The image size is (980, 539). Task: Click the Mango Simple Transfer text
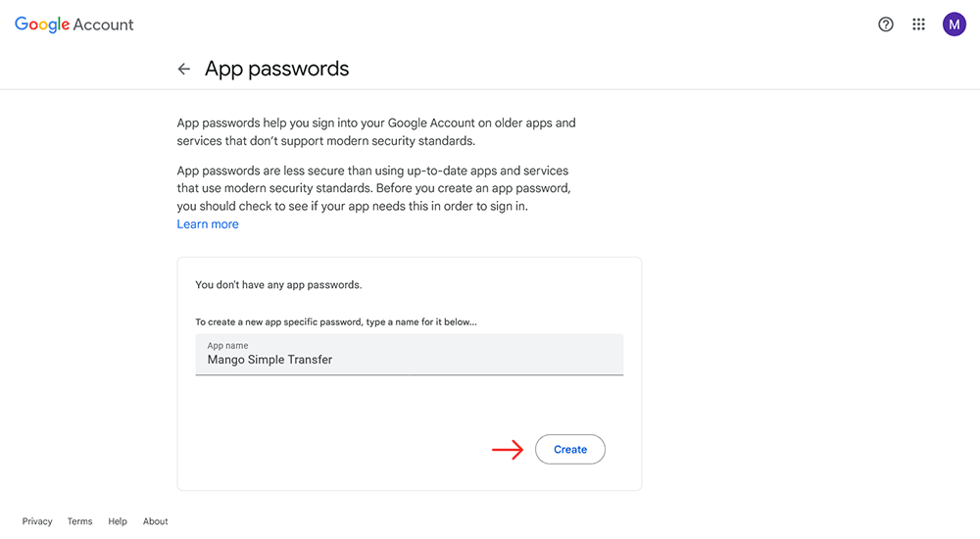[270, 360]
